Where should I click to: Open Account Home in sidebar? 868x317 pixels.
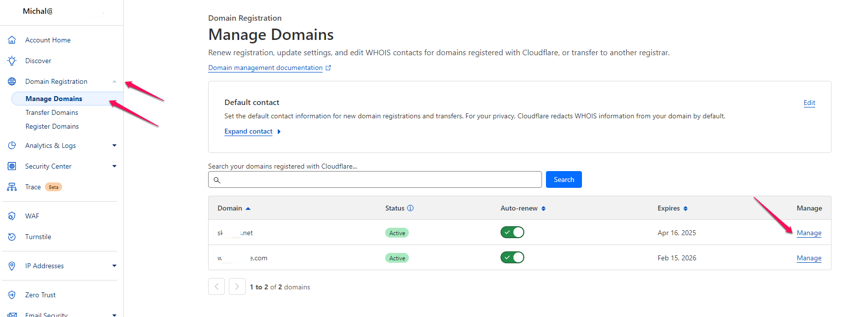coord(48,40)
